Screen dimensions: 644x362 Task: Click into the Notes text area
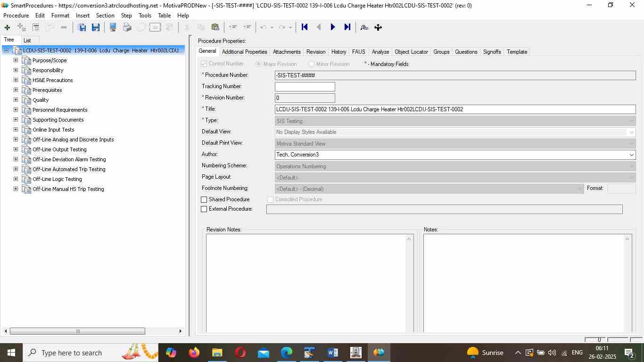point(523,283)
